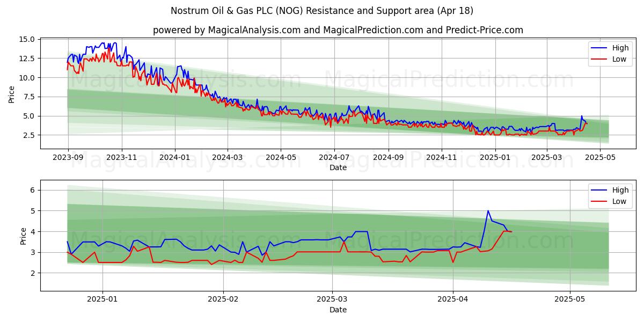644x322 pixels.
Task: Click the '2024-05' x-axis label
Action: point(281,157)
